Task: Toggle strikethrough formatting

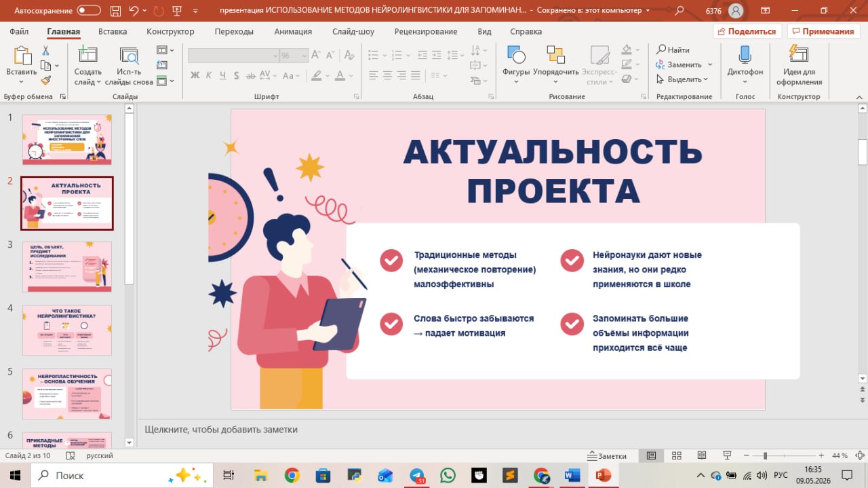Action: pyautogui.click(x=251, y=75)
